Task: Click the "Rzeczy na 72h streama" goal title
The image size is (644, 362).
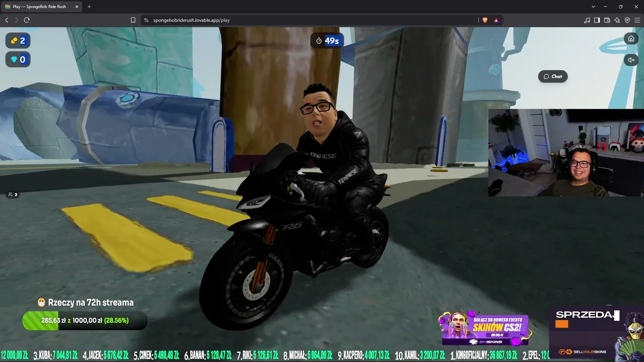Action: tap(86, 303)
